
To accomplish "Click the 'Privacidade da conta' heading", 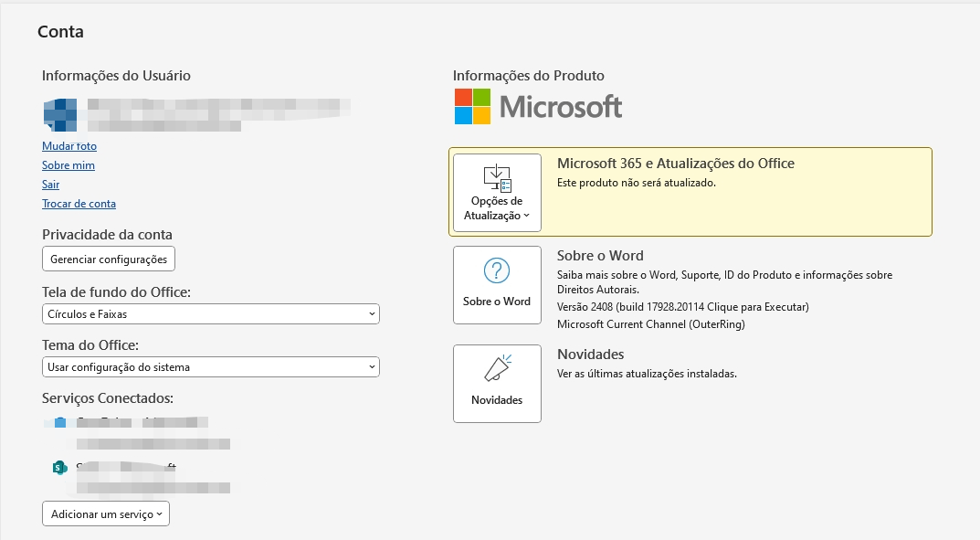I will click(x=107, y=235).
